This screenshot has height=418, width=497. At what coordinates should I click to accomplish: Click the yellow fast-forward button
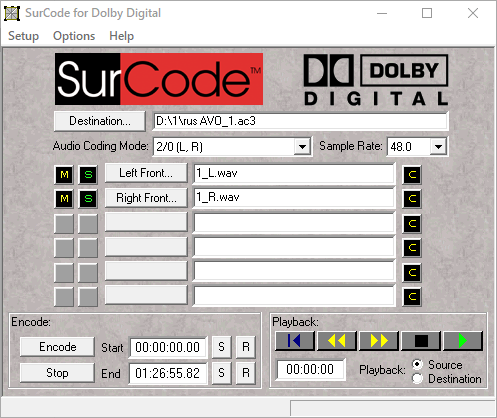coord(379,341)
